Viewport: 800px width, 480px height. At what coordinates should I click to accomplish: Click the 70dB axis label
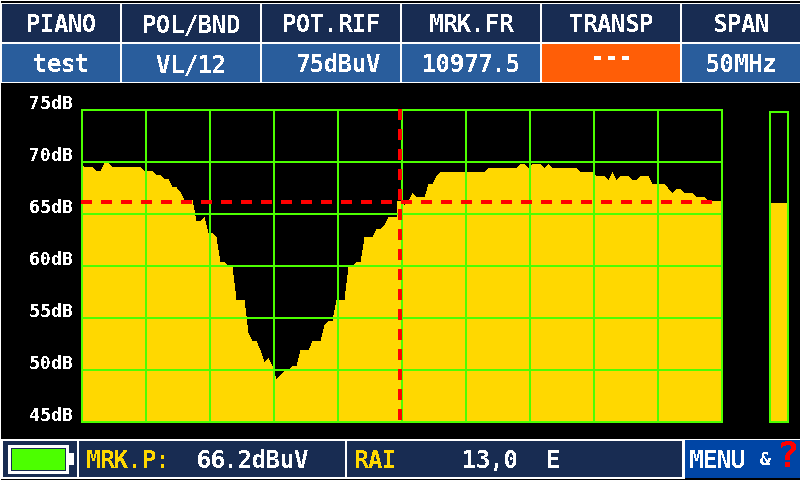[x=51, y=155]
